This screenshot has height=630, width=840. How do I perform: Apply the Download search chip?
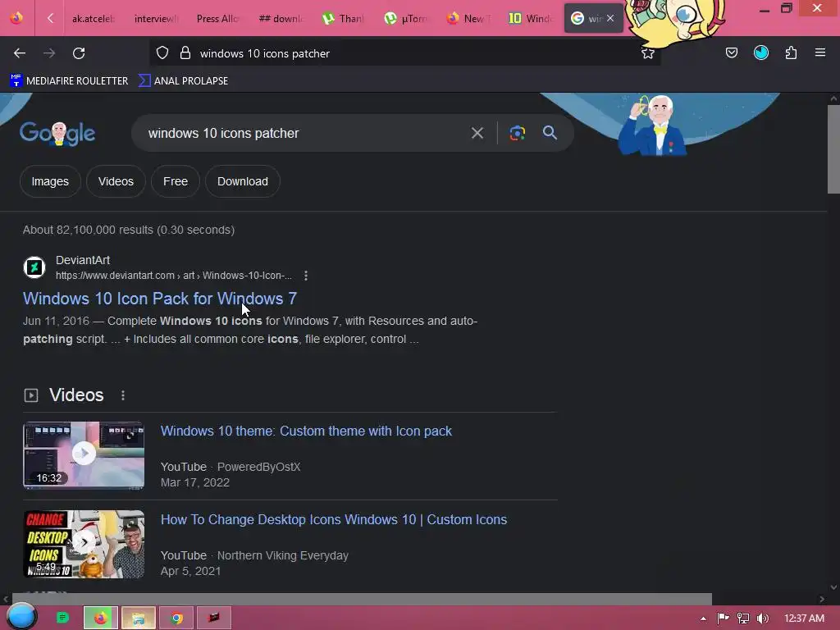click(243, 181)
